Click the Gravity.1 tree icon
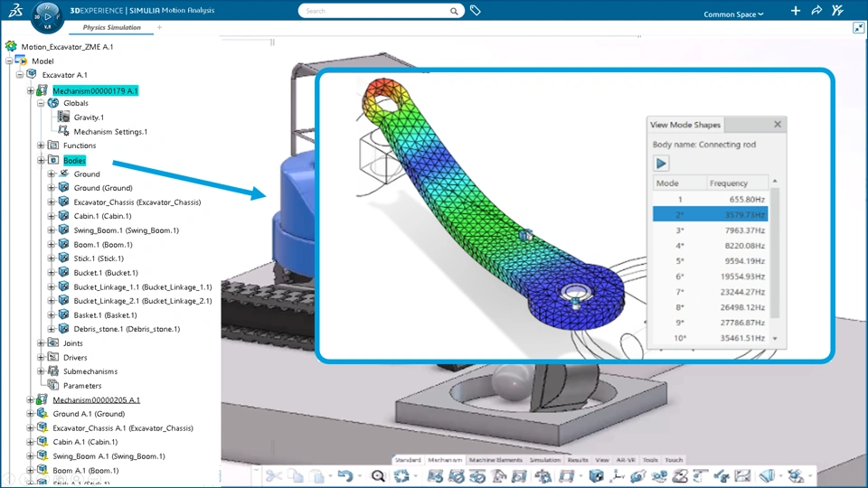The image size is (868, 488). pyautogui.click(x=63, y=117)
